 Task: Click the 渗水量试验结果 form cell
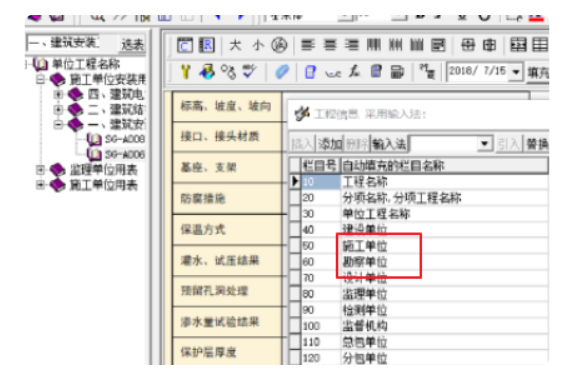tap(227, 322)
